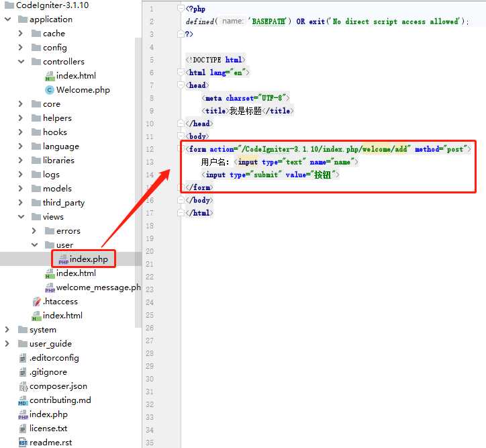This screenshot has width=486, height=448.
Task: Expand the libraries folder chevron
Action: tap(21, 161)
